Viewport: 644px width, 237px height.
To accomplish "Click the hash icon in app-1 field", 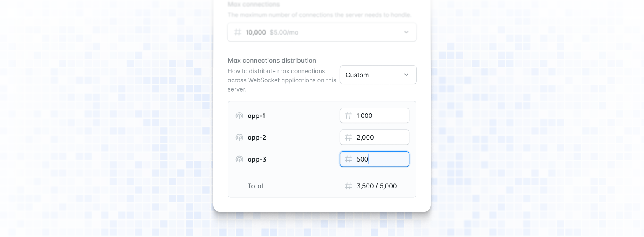I will tap(348, 116).
